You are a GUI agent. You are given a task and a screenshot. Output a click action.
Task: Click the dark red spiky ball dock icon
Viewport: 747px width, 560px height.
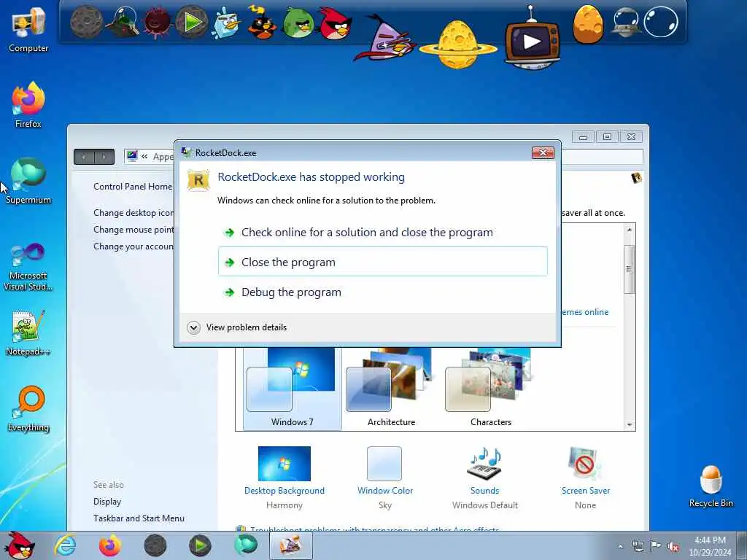(x=158, y=22)
